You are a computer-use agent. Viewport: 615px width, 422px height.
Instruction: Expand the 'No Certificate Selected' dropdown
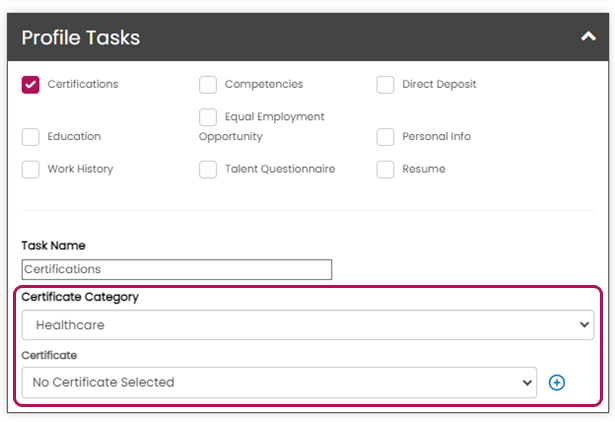[x=279, y=382]
